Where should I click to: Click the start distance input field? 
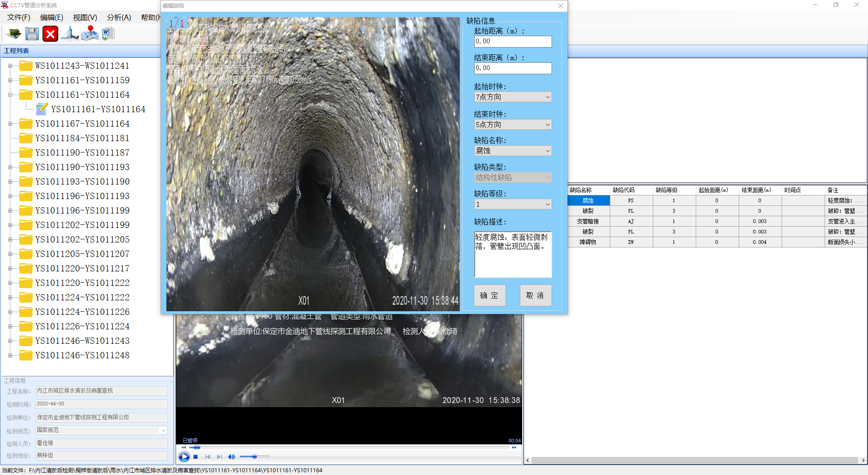(x=513, y=42)
